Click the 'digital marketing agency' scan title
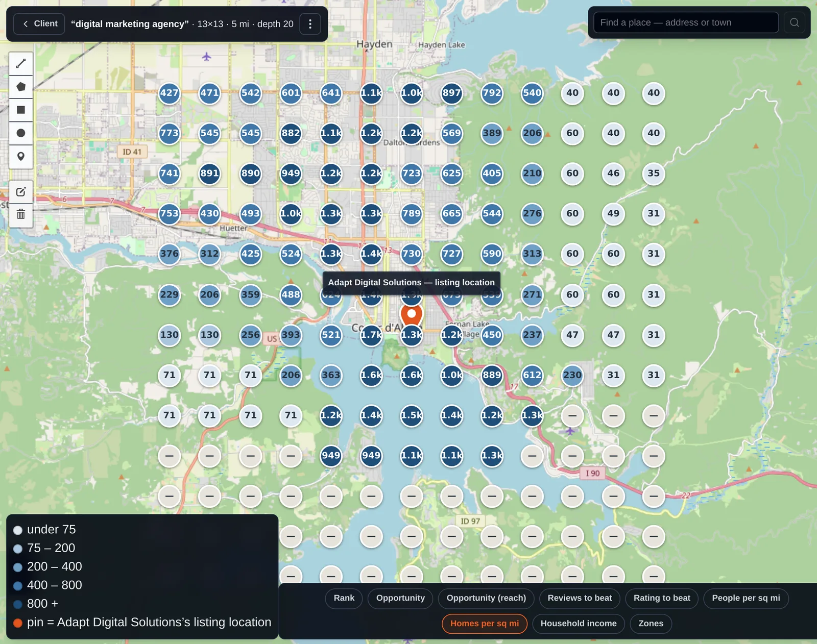This screenshot has height=644, width=817. pyautogui.click(x=130, y=24)
